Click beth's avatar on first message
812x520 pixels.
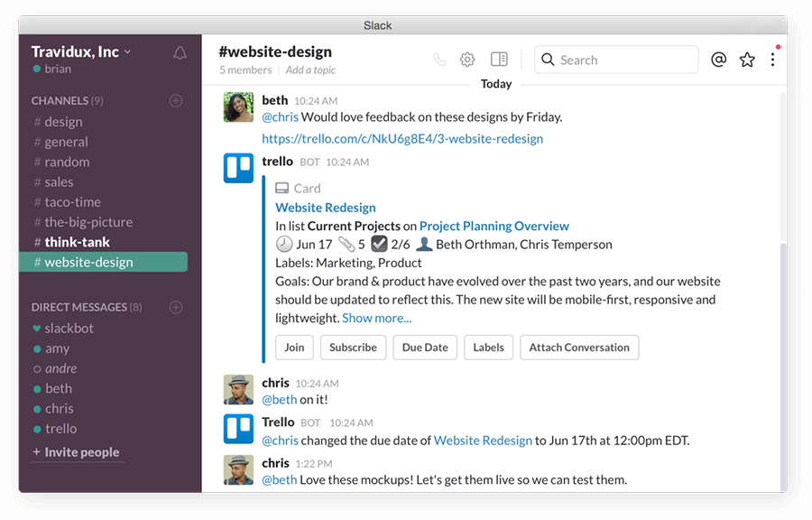click(238, 107)
